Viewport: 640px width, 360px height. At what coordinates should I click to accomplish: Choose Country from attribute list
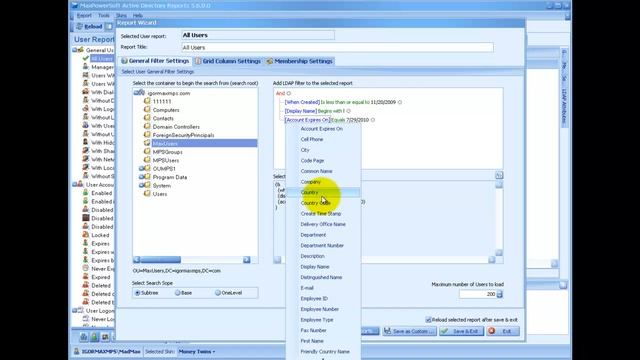click(323, 192)
